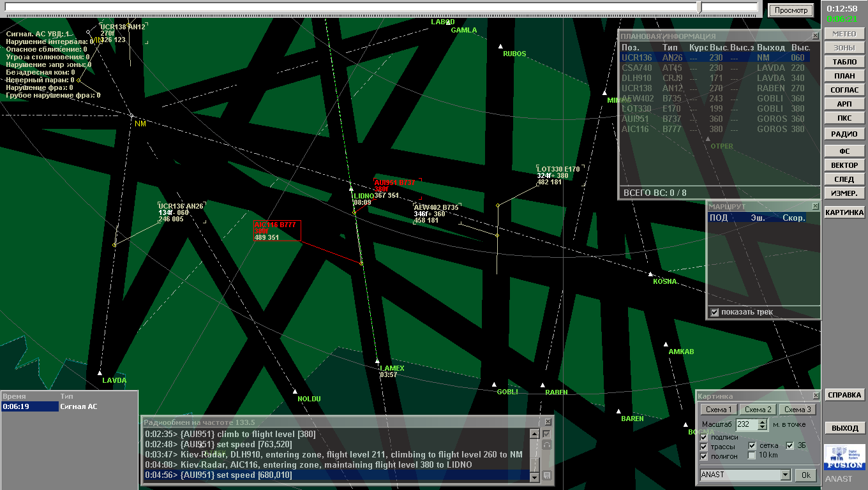The image size is (868, 490).
Task: Toggle the трассы checkbox
Action: click(x=704, y=447)
